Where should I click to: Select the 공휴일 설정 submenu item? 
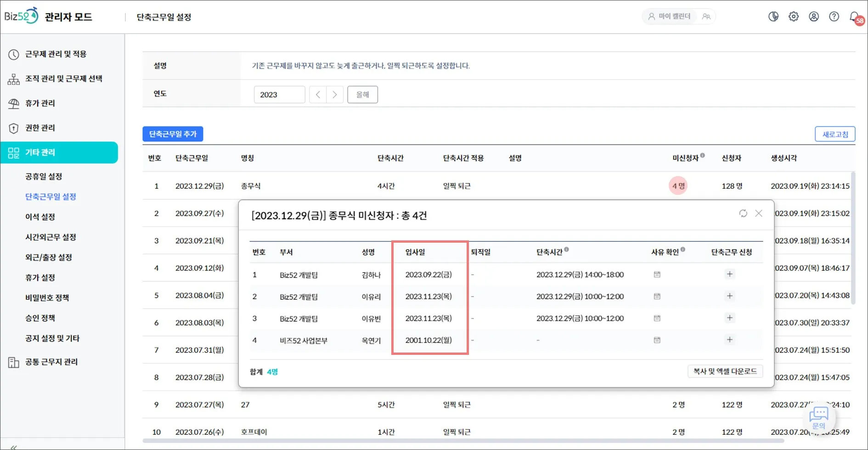pos(44,177)
